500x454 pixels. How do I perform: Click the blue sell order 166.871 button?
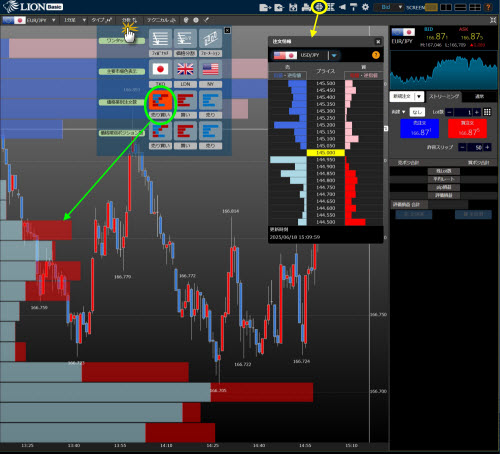[420, 128]
